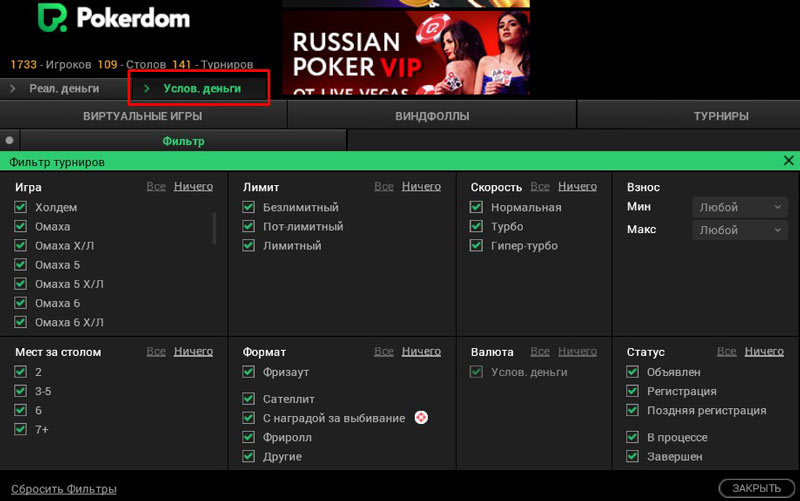Viewport: 800px width, 501px height.
Task: Expand the Фильтр tab panel
Action: pyautogui.click(x=183, y=141)
